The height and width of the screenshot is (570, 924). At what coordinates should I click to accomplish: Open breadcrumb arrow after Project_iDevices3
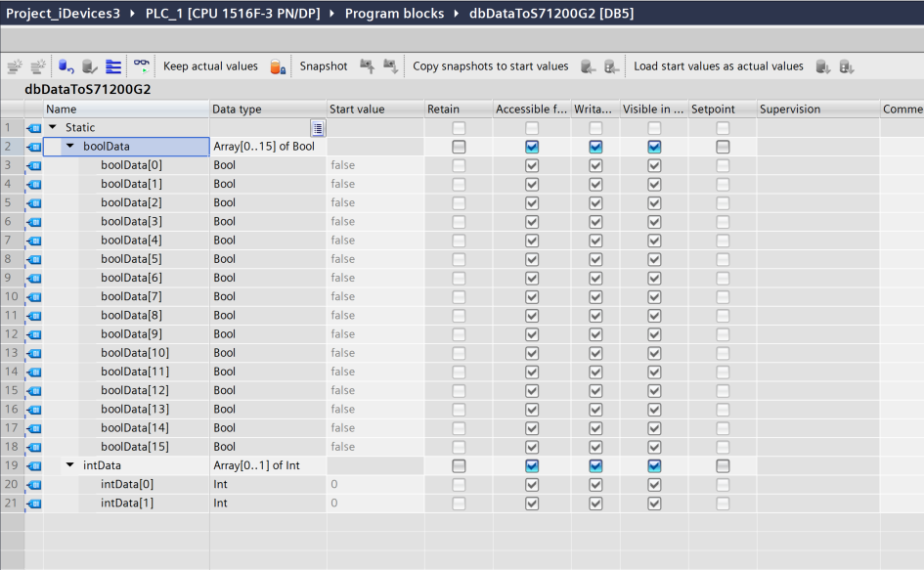[x=132, y=13]
